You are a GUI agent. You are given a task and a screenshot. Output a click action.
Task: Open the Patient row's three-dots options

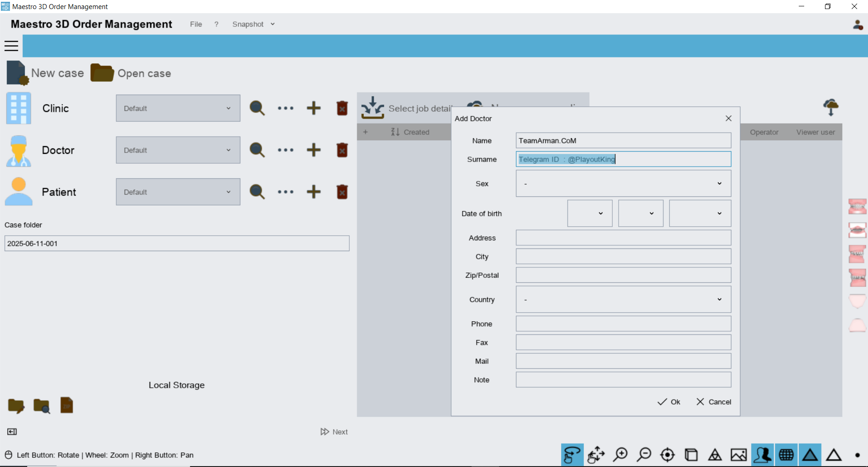pyautogui.click(x=286, y=192)
